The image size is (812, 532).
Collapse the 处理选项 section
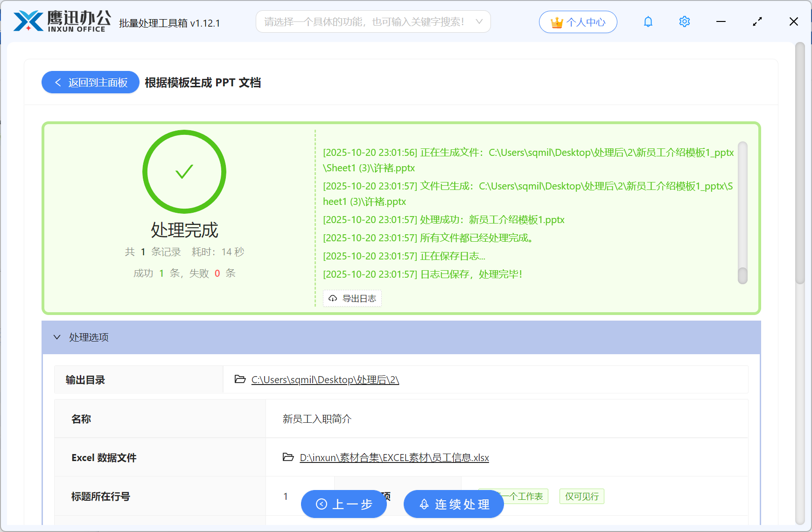[x=57, y=337]
